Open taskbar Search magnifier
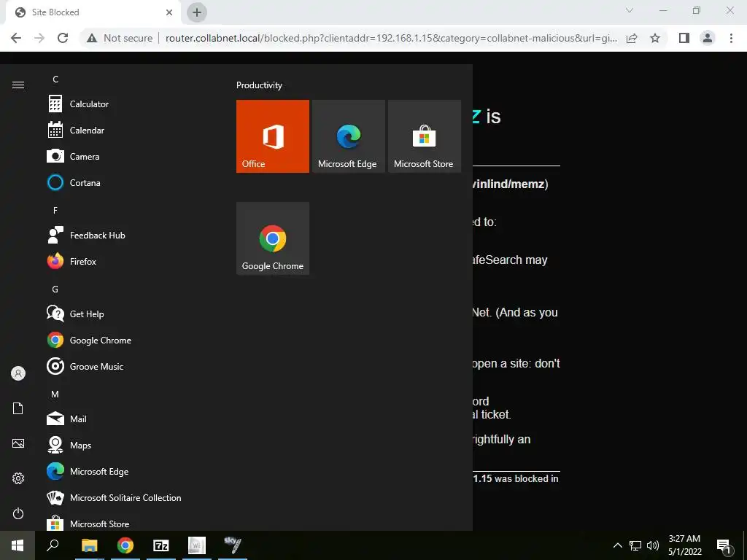This screenshot has width=747, height=560. pyautogui.click(x=53, y=545)
